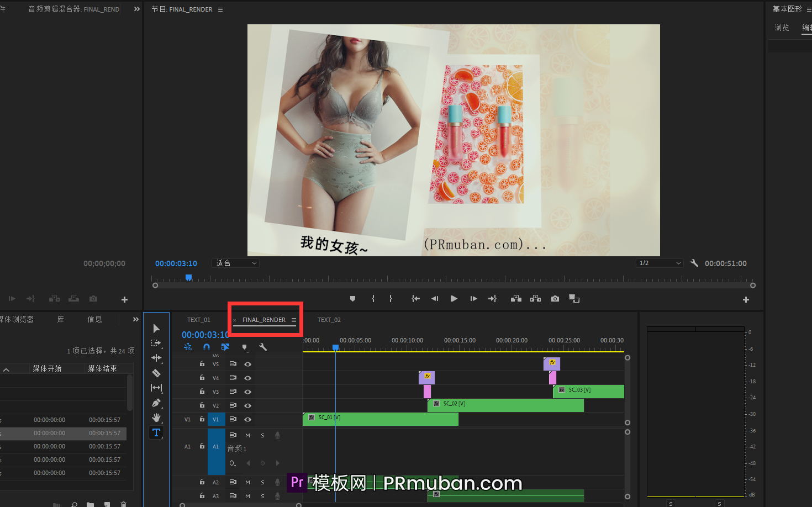This screenshot has height=507, width=812.
Task: Open the 库 panel tab
Action: (61, 319)
